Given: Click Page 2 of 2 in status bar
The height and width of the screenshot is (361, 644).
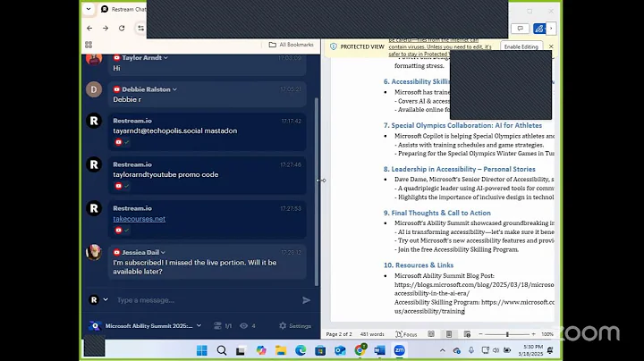Looking at the screenshot, I should [339, 334].
